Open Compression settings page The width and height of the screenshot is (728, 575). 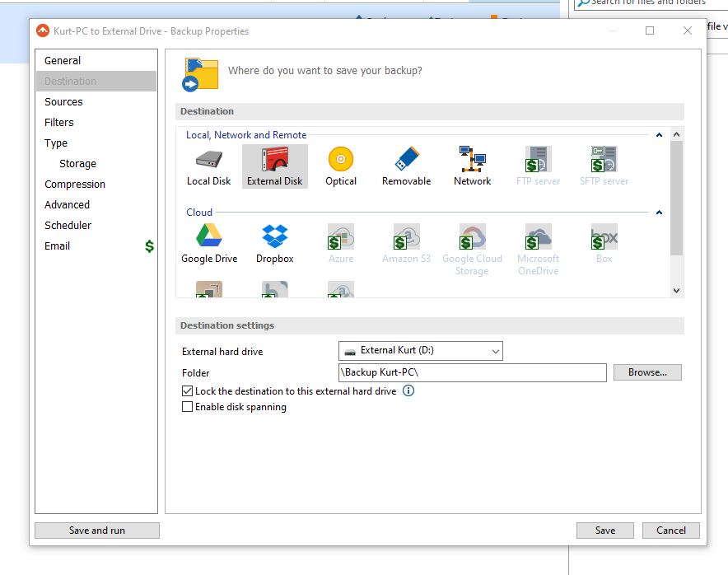[x=96, y=184]
